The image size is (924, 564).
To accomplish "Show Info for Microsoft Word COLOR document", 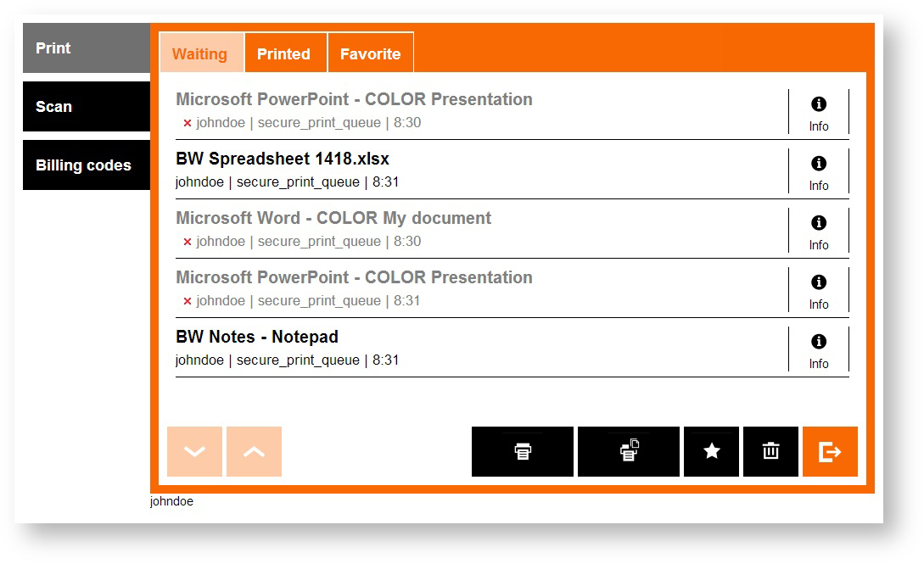I will tap(818, 231).
